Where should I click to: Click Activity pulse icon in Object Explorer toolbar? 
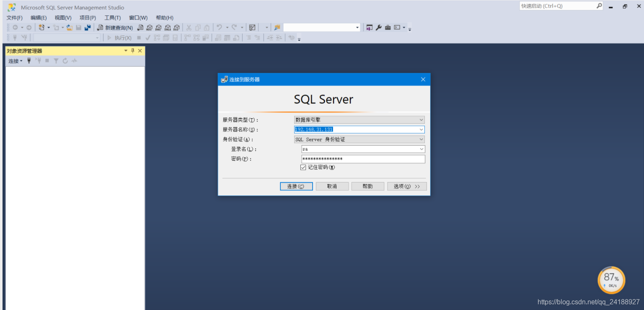pyautogui.click(x=74, y=61)
